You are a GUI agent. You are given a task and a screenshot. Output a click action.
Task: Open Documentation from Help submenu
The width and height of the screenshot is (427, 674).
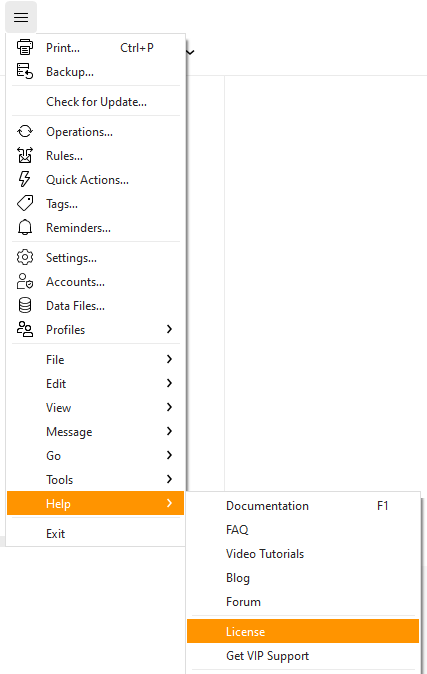click(303, 506)
